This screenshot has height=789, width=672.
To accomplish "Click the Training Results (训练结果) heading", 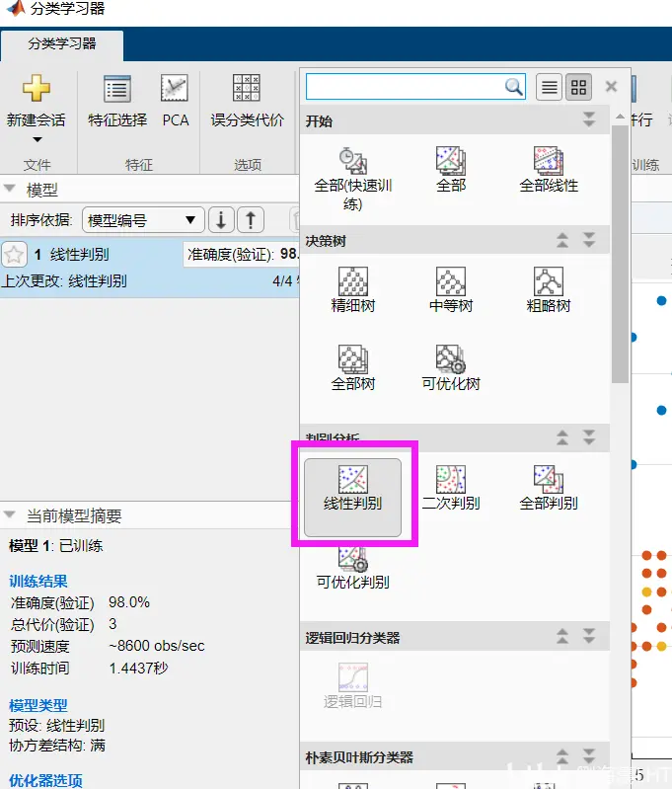I will (x=38, y=582).
